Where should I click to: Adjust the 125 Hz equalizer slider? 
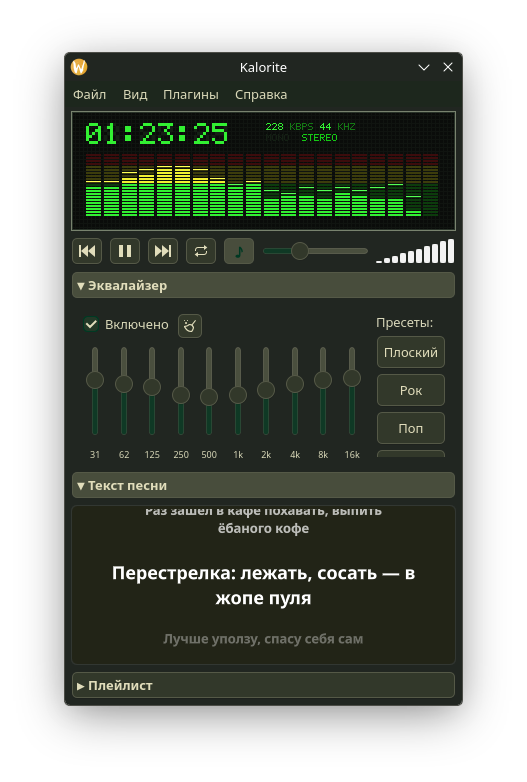coord(152,391)
